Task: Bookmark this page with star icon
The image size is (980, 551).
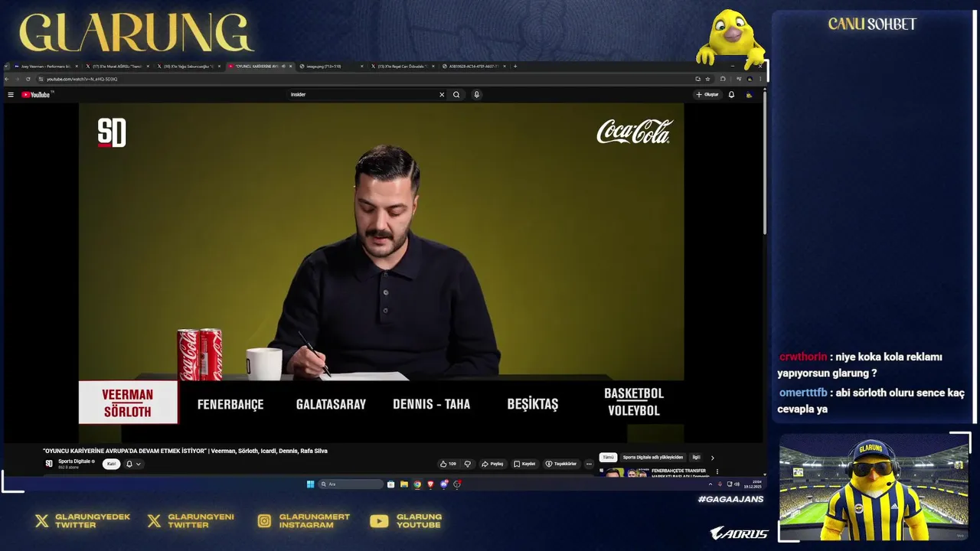Action: click(707, 79)
